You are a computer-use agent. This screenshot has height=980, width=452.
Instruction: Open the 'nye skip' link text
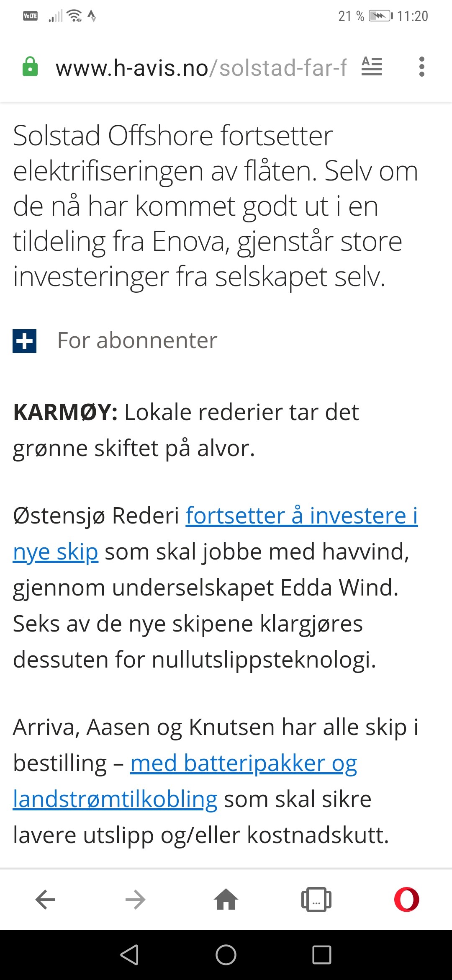56,552
